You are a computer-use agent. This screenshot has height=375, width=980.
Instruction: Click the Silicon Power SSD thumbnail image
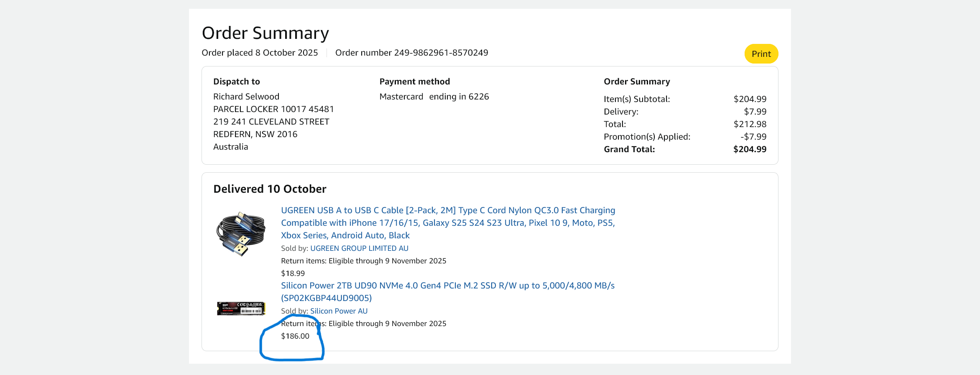(x=241, y=309)
